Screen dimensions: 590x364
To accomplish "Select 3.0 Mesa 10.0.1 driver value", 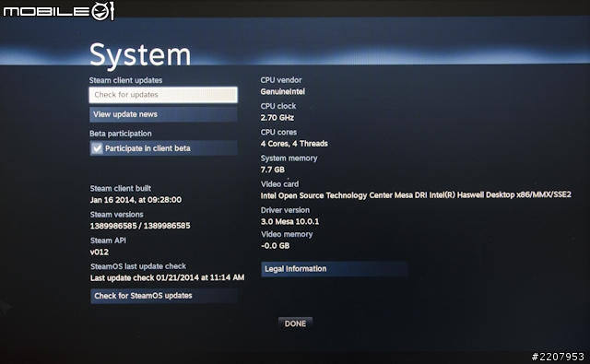I will [290, 221].
